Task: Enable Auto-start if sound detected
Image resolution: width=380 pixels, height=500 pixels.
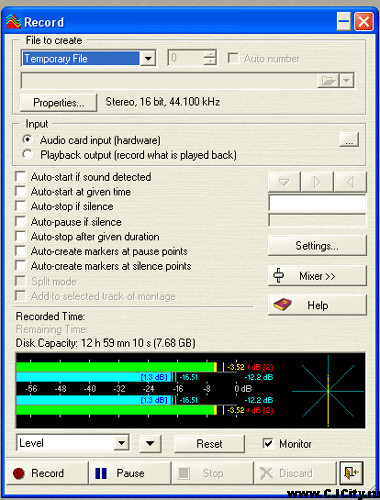Action: click(21, 177)
